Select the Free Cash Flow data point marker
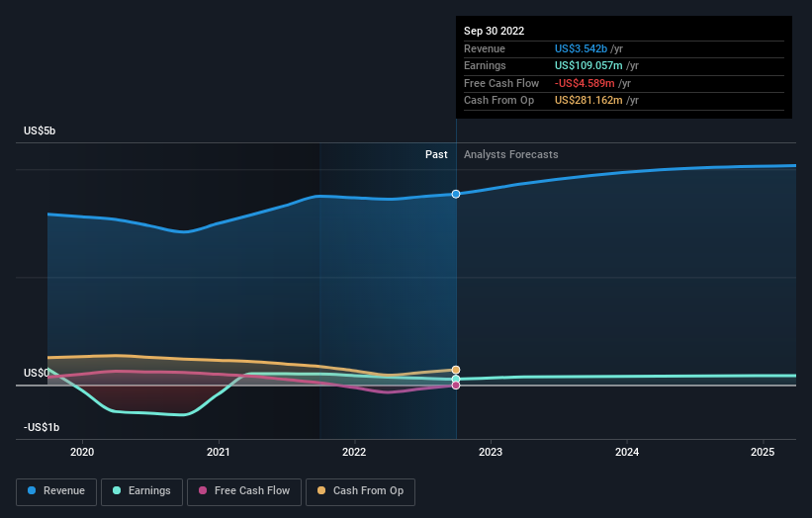 point(456,385)
